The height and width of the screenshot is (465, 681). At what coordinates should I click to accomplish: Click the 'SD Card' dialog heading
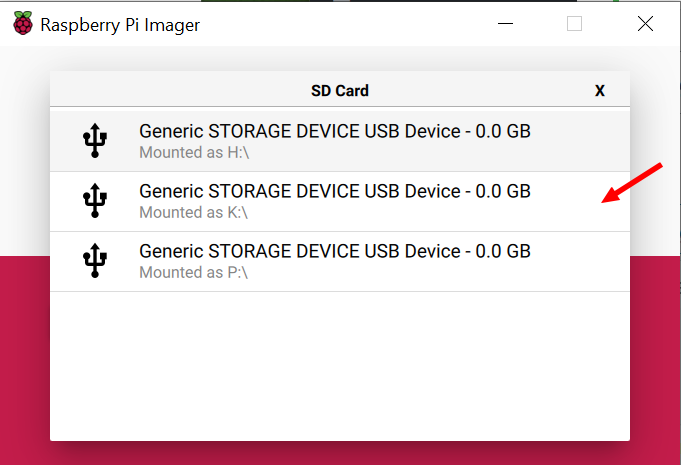coord(340,91)
